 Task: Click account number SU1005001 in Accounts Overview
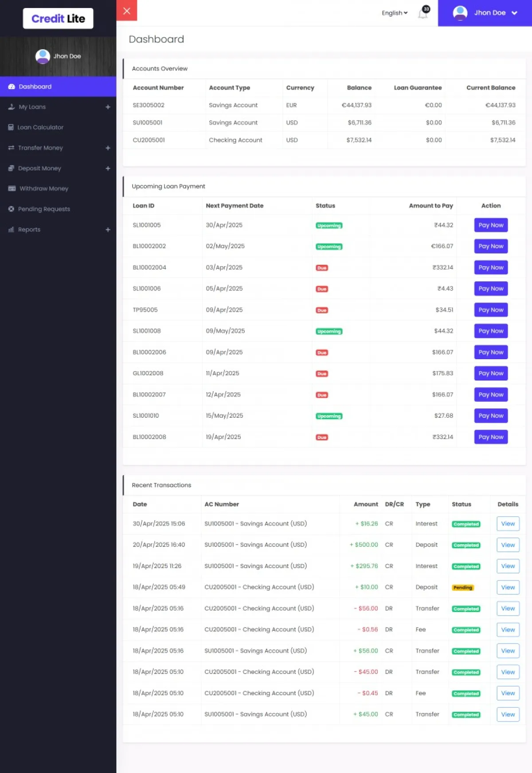[148, 123]
